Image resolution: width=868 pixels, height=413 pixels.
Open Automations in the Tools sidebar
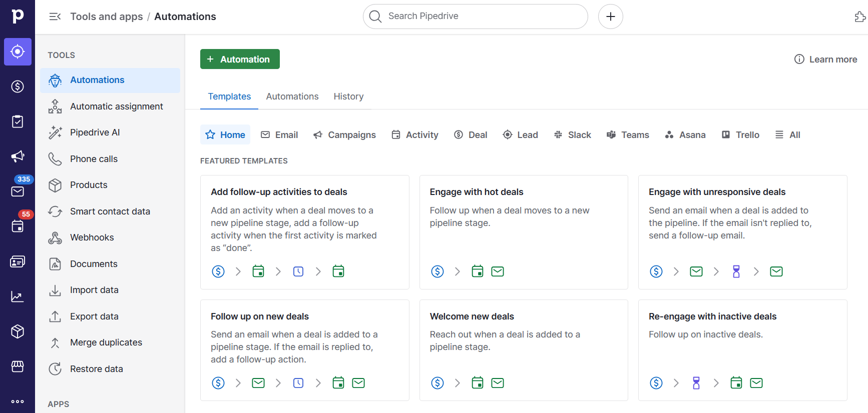[110, 80]
